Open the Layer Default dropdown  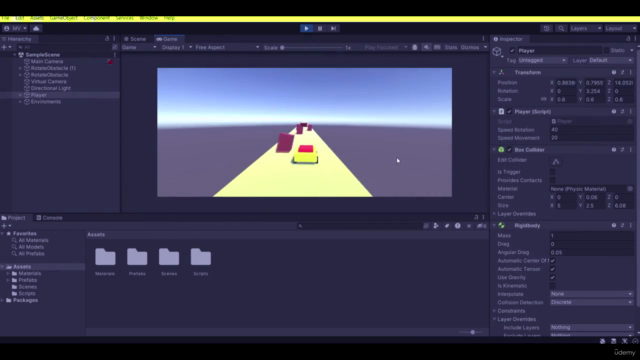611,60
